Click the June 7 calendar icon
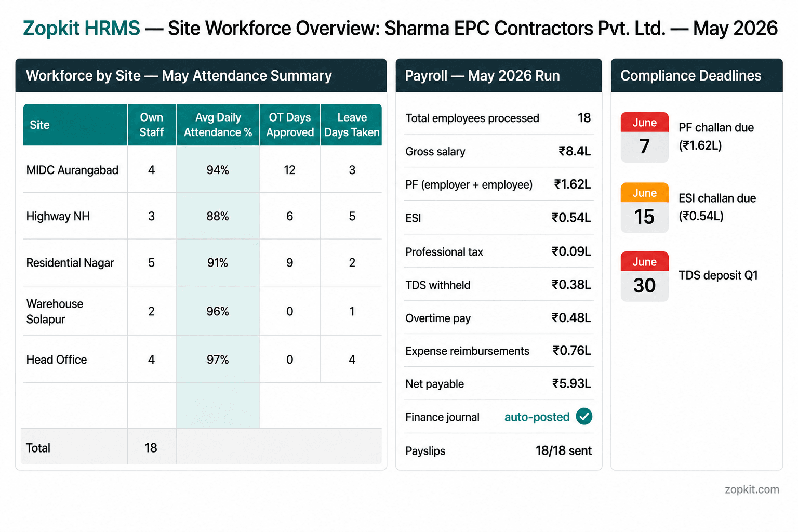 coord(644,137)
